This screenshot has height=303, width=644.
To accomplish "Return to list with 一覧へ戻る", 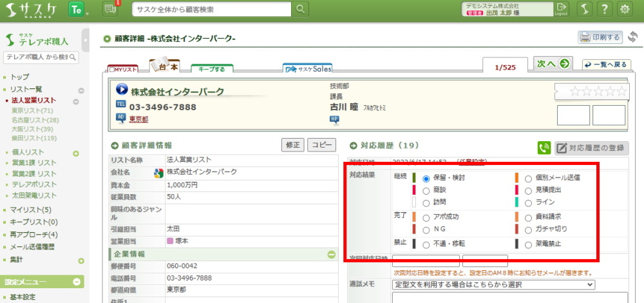I will coord(607,65).
